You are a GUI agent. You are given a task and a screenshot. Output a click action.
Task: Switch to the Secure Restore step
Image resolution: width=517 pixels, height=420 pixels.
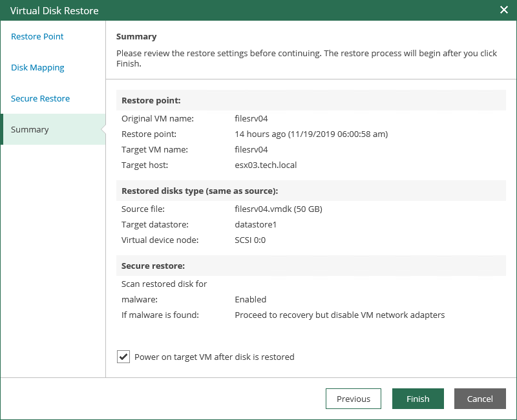point(40,98)
